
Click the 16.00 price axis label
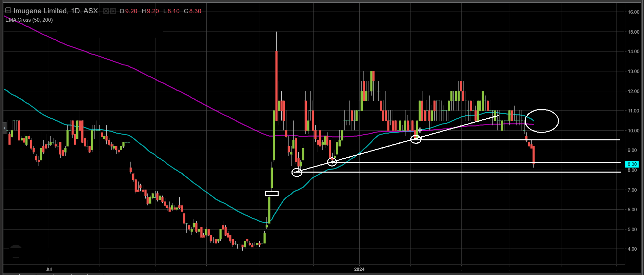[x=633, y=12]
